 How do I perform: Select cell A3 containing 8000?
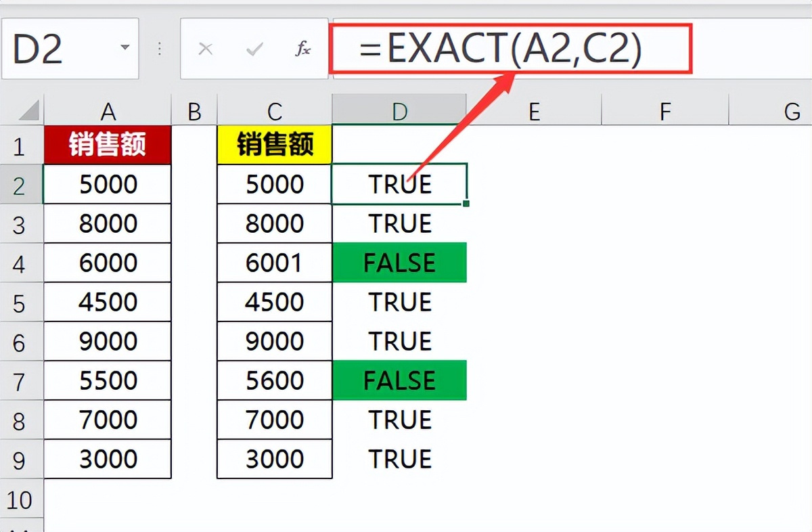(108, 223)
